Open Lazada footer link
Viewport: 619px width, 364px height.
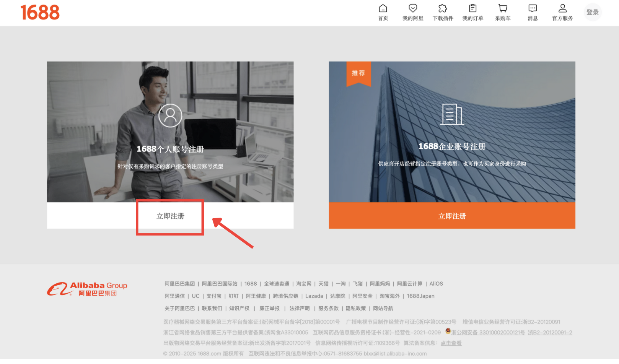pyautogui.click(x=314, y=296)
